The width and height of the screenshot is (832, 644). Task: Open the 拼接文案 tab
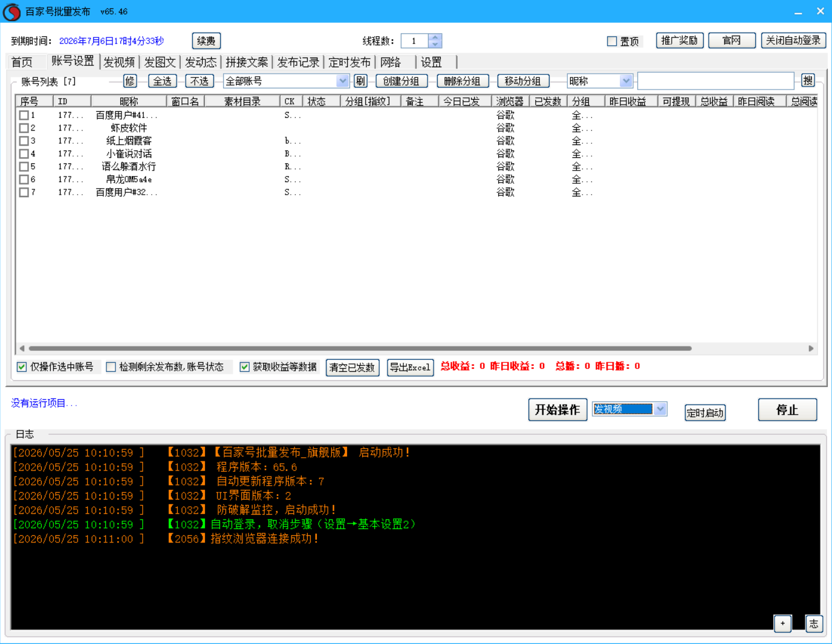point(247,62)
